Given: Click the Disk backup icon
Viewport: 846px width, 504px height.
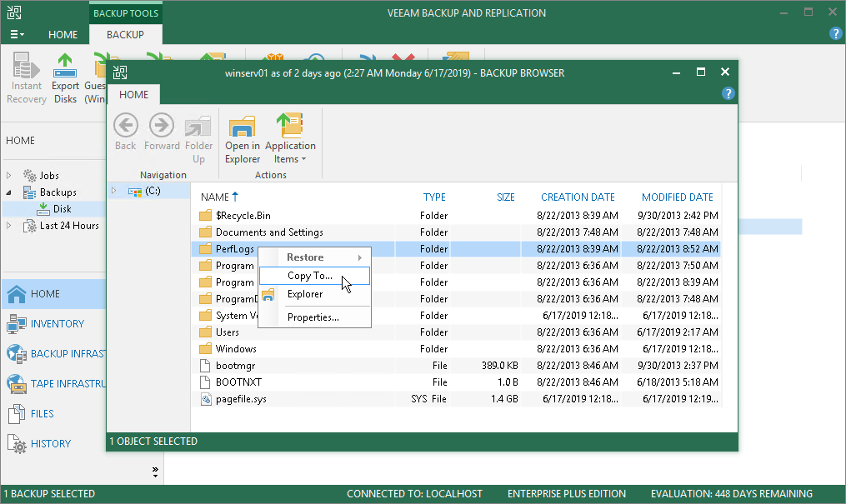Looking at the screenshot, I should (43, 209).
